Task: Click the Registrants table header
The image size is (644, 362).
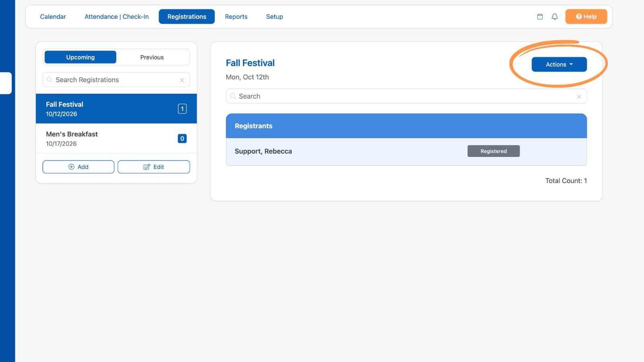Action: [406, 126]
